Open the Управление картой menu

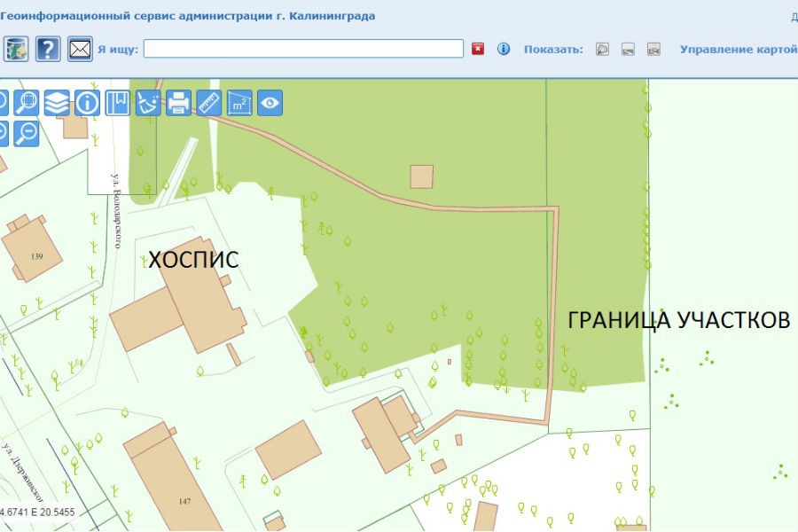tap(738, 49)
